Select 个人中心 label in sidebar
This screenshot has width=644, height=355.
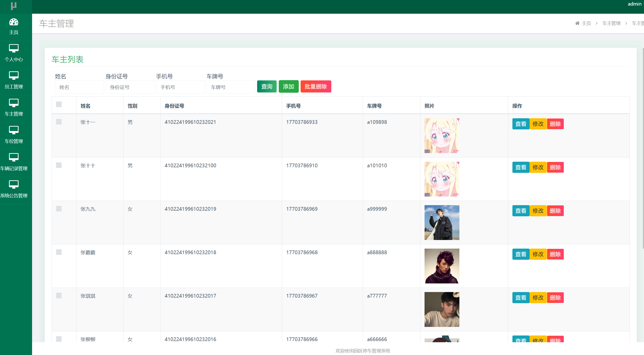pyautogui.click(x=14, y=59)
